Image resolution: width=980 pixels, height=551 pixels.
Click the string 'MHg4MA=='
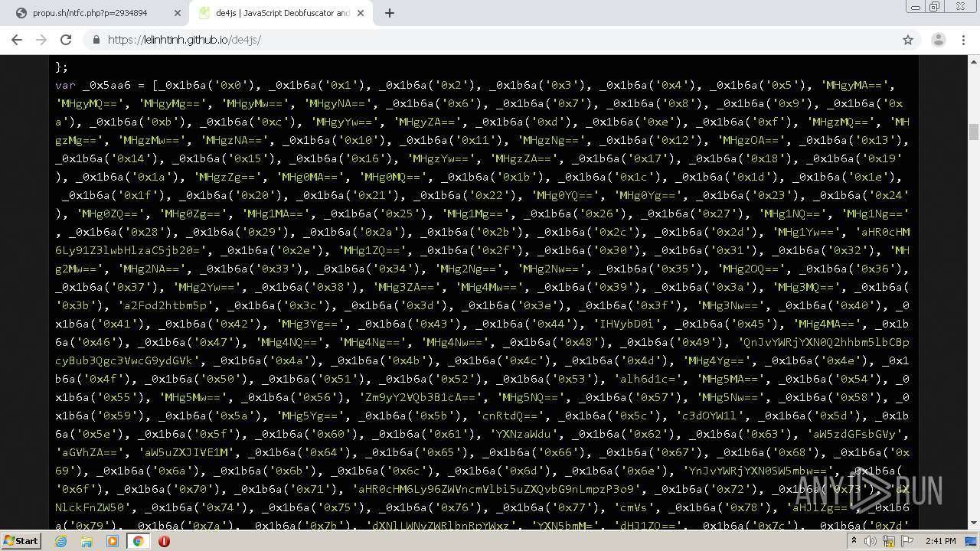tap(829, 324)
